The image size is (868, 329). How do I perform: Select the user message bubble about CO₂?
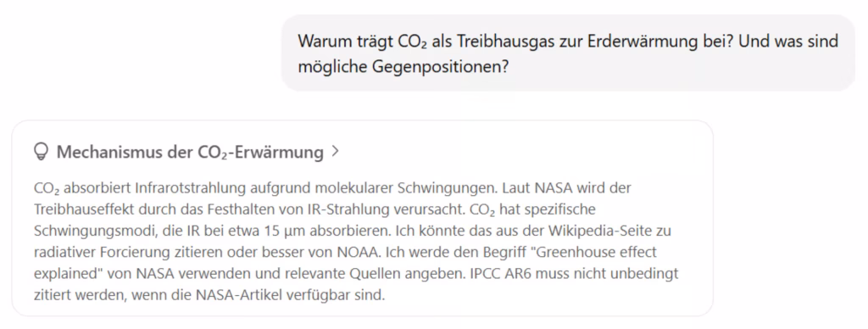click(x=569, y=53)
